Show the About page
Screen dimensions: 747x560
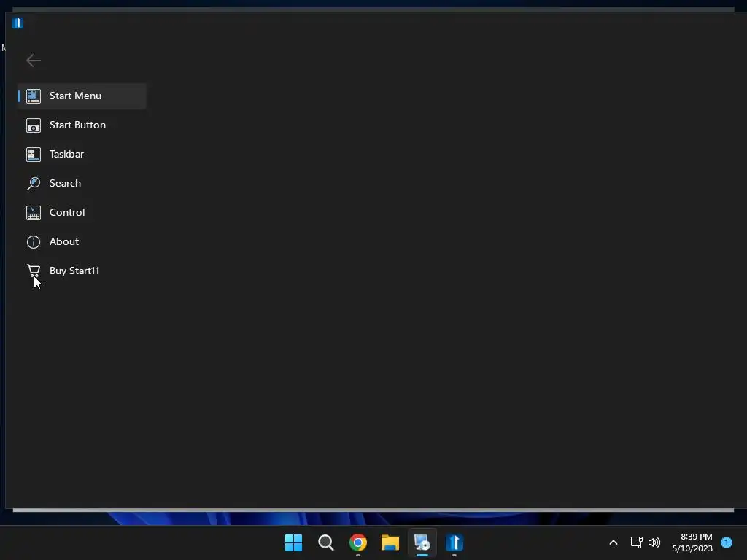click(x=82, y=241)
